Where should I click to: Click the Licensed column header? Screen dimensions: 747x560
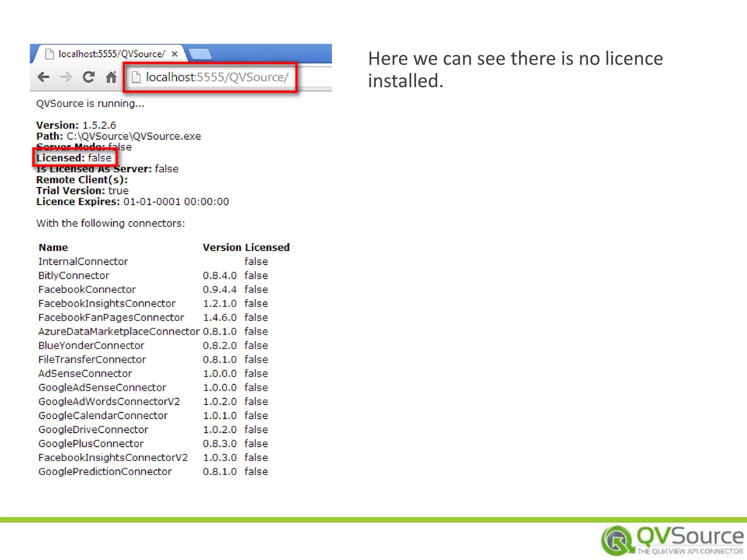tap(267, 248)
